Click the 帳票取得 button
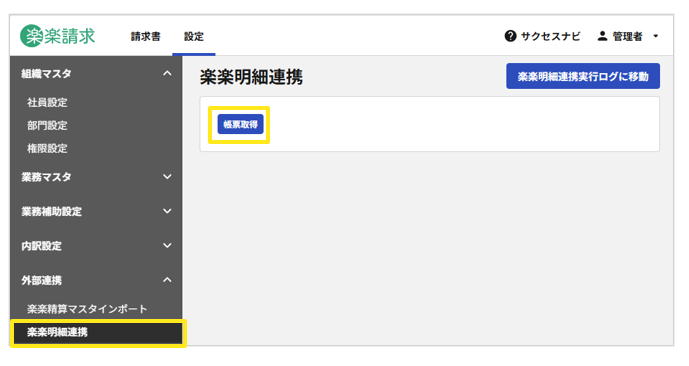This screenshot has height=366, width=689. click(x=240, y=124)
